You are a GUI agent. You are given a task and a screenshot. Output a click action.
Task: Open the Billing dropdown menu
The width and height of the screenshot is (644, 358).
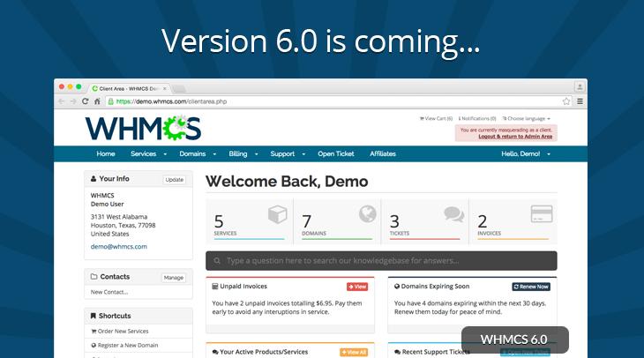tap(243, 154)
